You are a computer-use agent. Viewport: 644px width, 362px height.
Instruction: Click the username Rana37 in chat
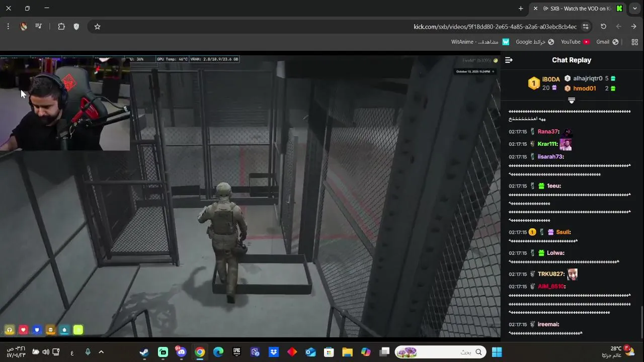pos(548,132)
